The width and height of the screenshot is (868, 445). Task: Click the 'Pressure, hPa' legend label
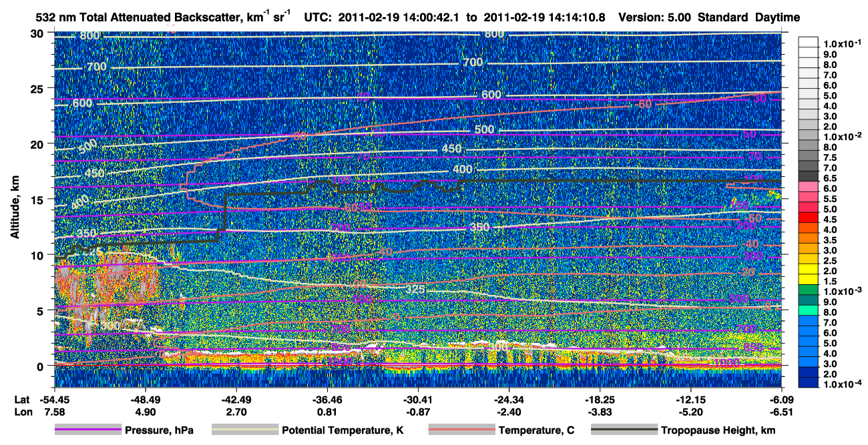(159, 431)
